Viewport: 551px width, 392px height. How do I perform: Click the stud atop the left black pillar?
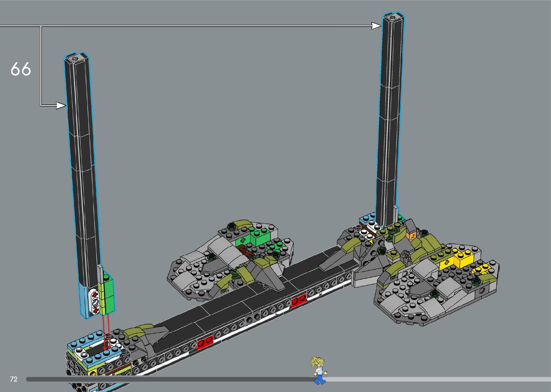pos(76,58)
